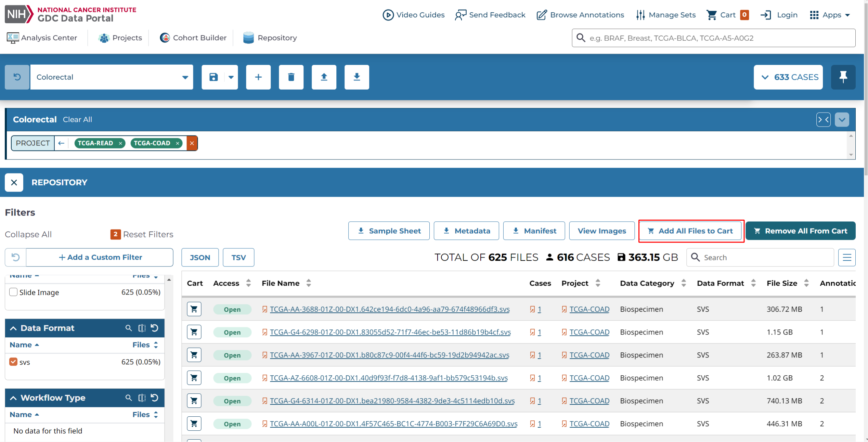Check the Slide Image checkbox
The image size is (868, 442).
[x=13, y=292]
